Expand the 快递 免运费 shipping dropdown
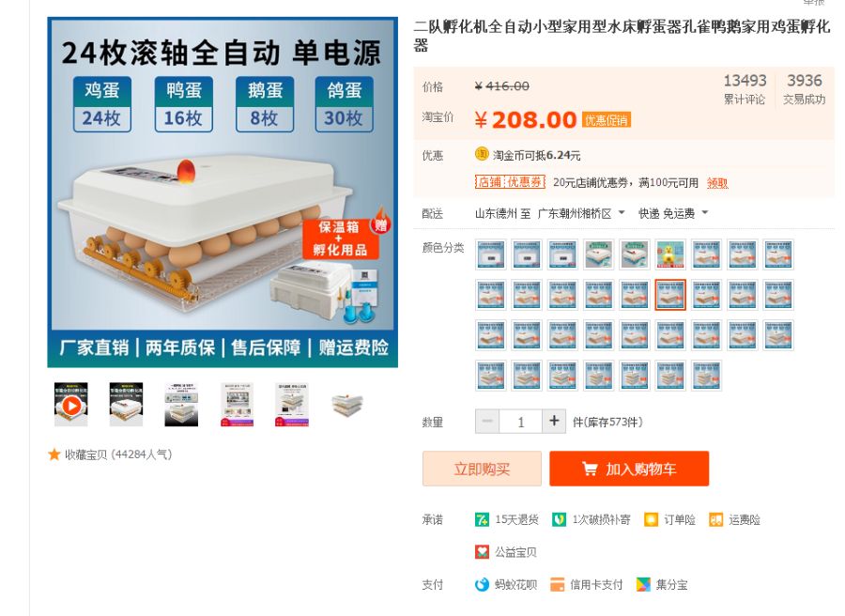Screen dimensions: 845x616 pos(673,213)
